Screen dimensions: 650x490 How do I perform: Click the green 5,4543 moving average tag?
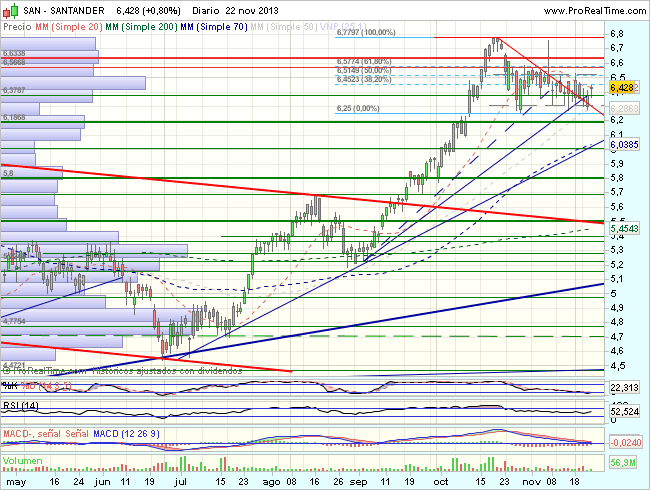624,228
